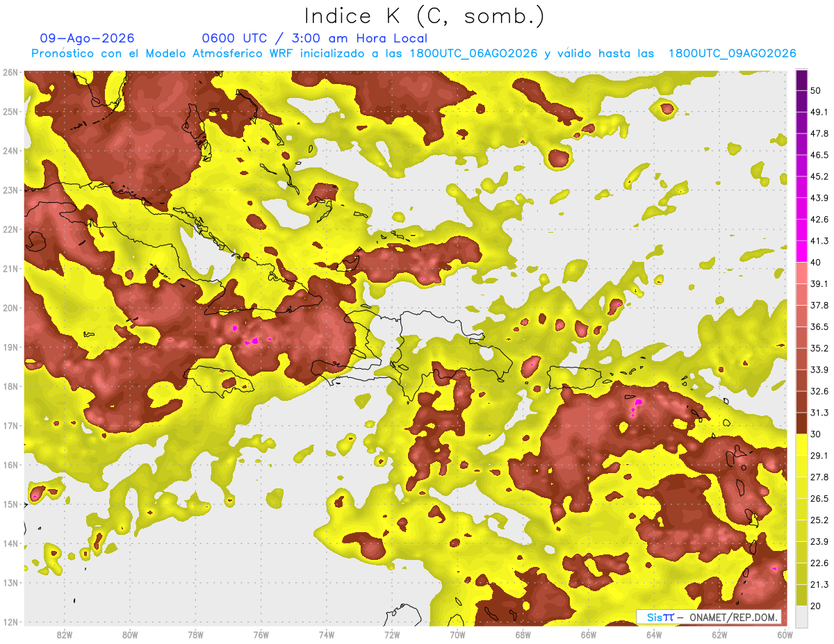
Task: Click the colorbar value 49.1
Action: click(x=819, y=113)
